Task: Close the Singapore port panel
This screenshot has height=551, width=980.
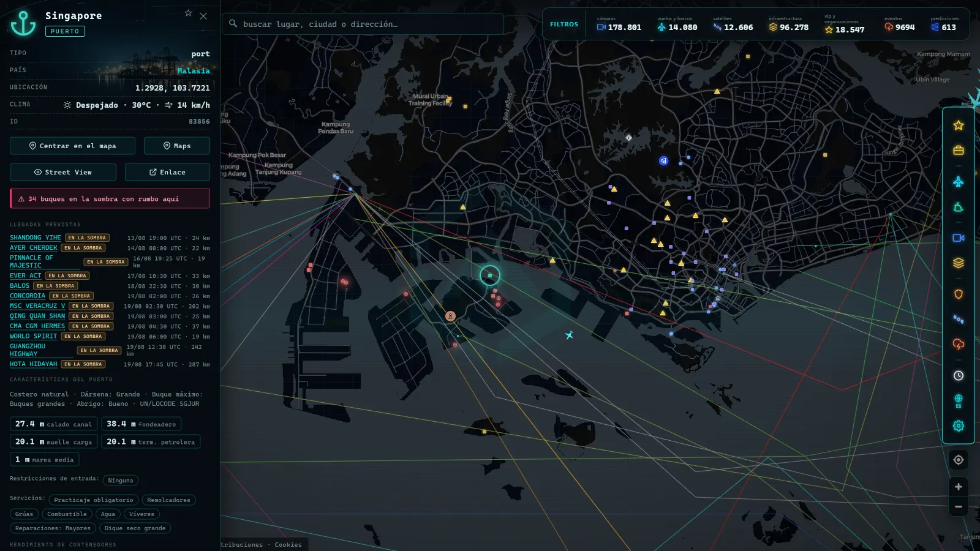Action: (203, 16)
